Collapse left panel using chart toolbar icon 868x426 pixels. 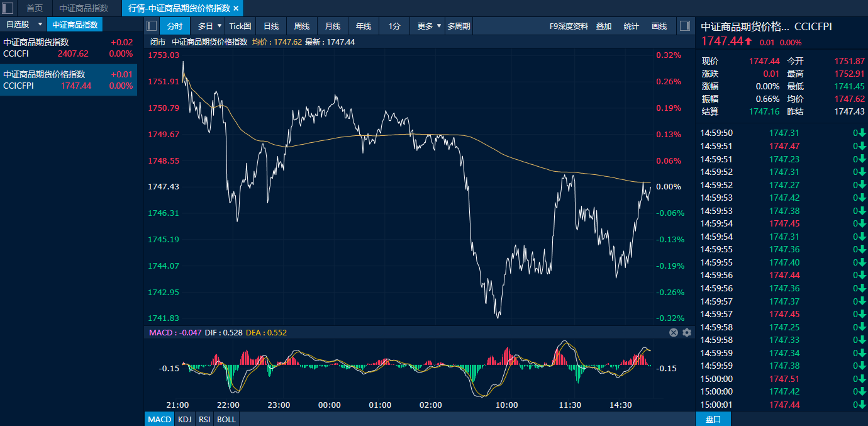(151, 26)
